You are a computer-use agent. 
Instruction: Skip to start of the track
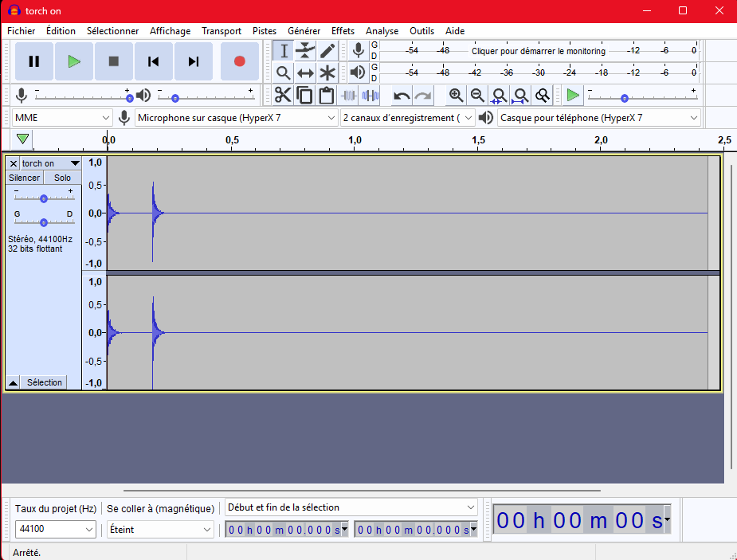(x=153, y=61)
